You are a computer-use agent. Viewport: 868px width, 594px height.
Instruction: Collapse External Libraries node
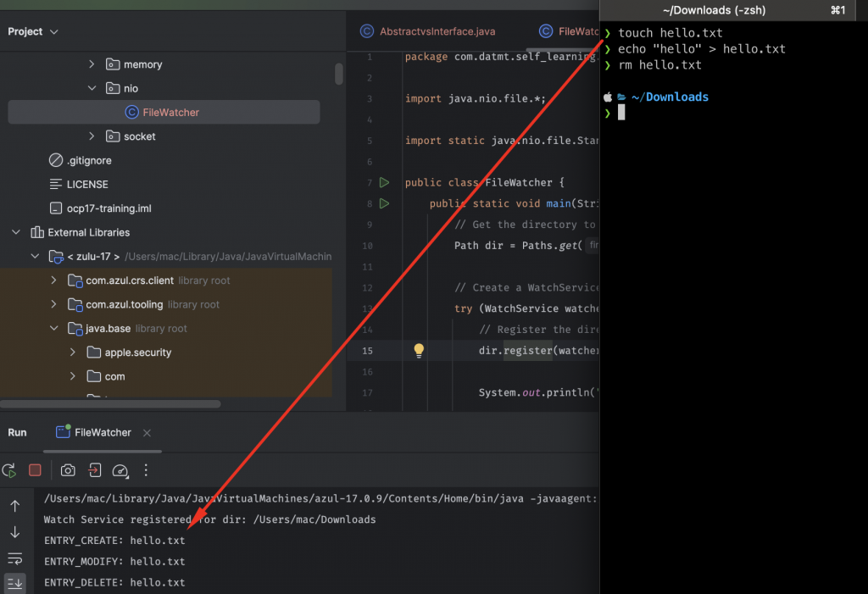(x=16, y=232)
